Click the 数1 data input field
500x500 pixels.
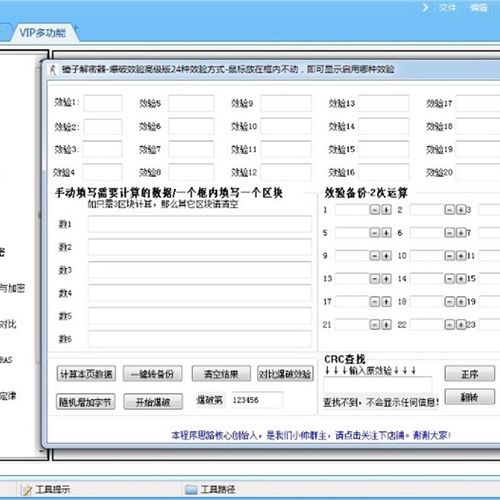tap(200, 224)
